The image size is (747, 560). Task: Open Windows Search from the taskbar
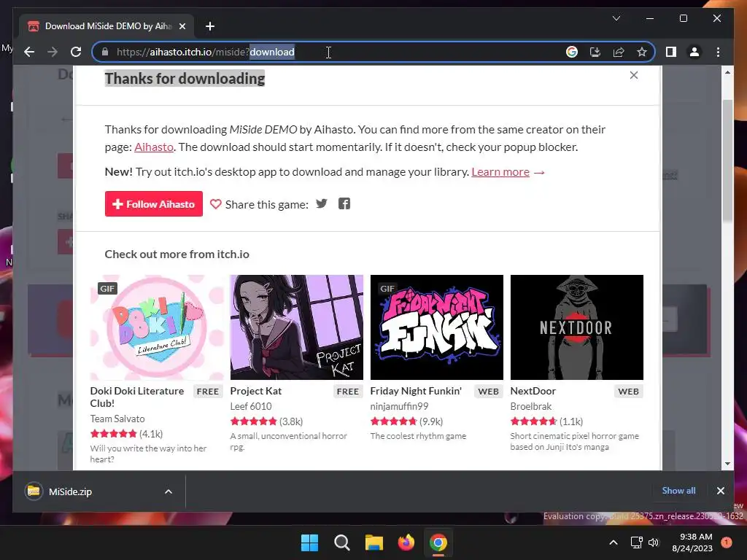coord(341,542)
